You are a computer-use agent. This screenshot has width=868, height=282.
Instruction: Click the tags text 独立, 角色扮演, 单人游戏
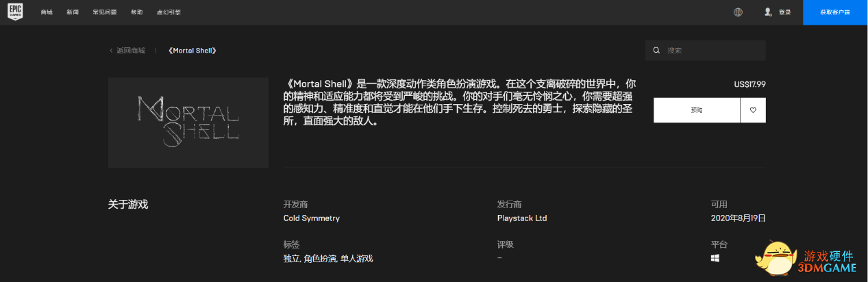coord(328,259)
